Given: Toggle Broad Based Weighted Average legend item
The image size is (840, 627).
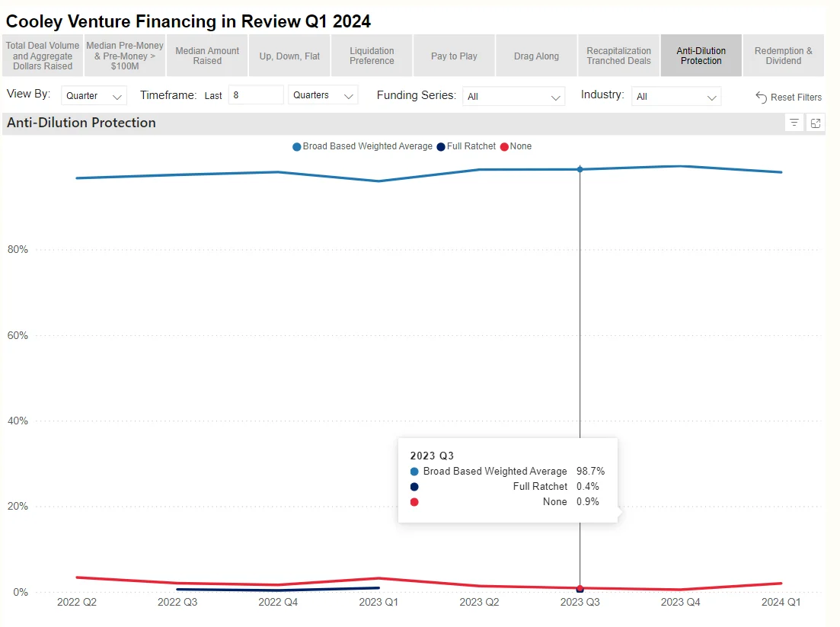Looking at the screenshot, I should tap(362, 146).
